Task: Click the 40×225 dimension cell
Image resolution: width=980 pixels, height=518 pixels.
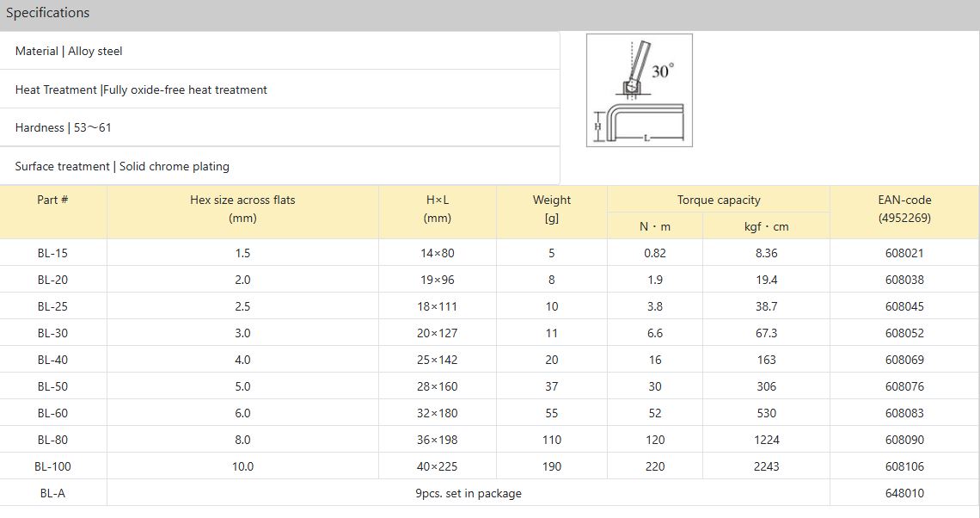Action: click(438, 466)
